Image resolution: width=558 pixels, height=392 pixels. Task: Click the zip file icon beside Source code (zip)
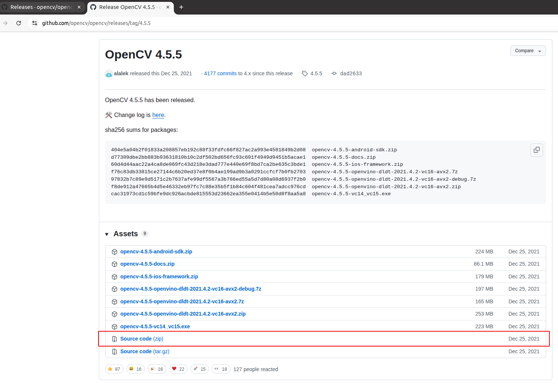click(x=115, y=339)
